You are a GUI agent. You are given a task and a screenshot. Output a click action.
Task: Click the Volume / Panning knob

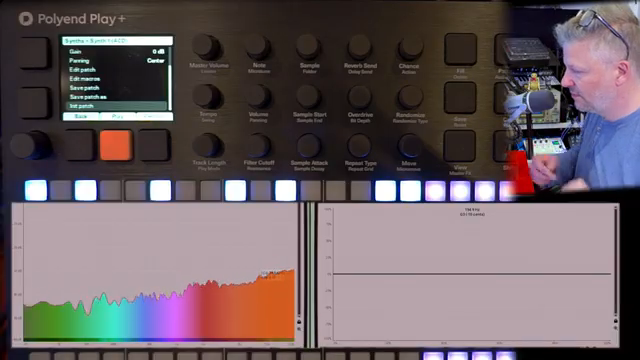pyautogui.click(x=258, y=97)
